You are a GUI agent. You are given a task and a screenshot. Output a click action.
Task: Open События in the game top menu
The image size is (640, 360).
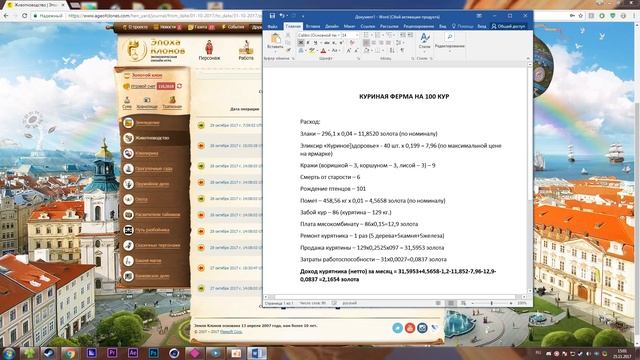point(233,27)
